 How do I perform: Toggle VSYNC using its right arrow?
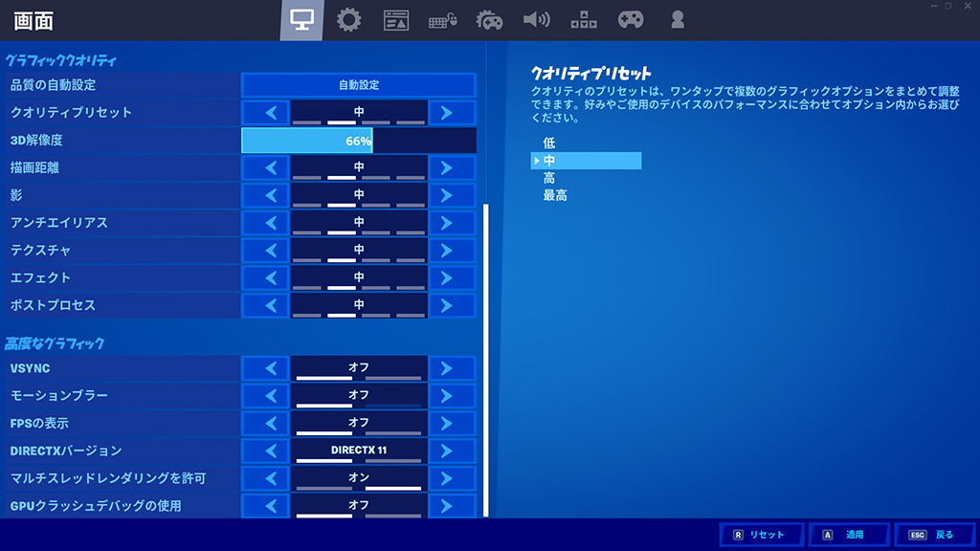(x=452, y=368)
